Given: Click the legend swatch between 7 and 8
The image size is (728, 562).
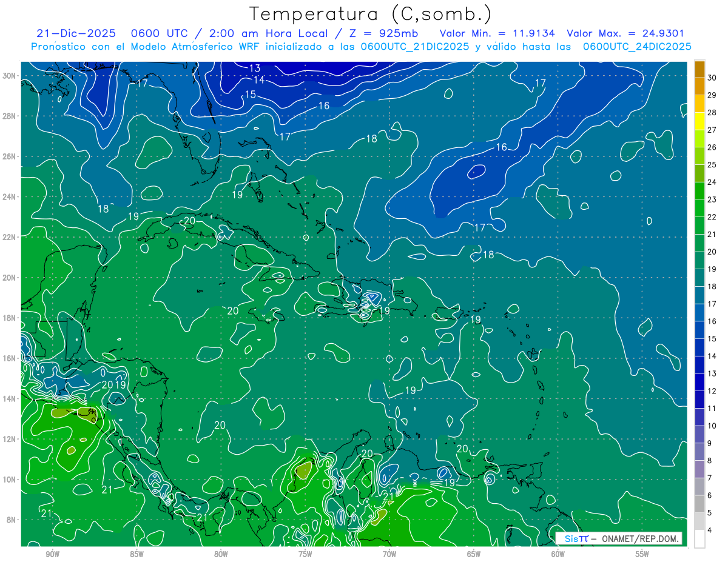Looking at the screenshot, I should pos(699,469).
